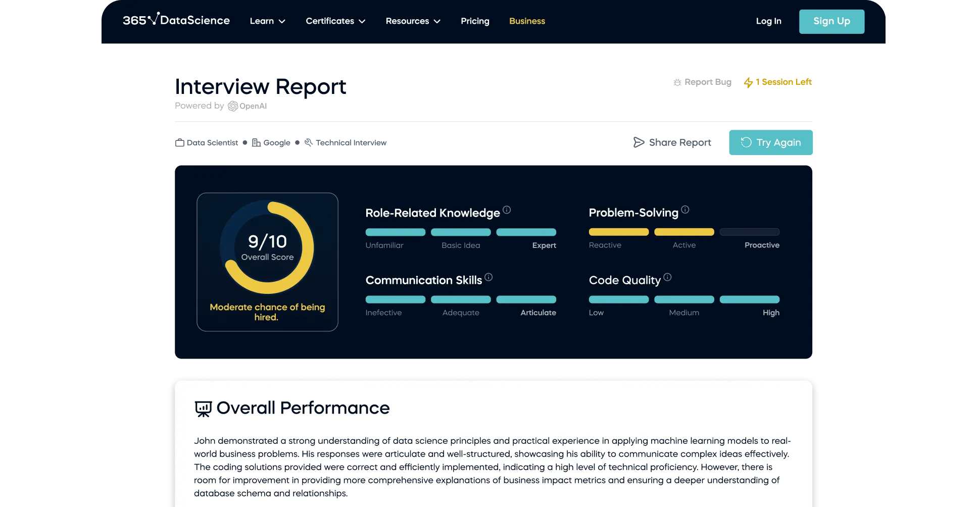Click the 'Basic Idea' level label
Image resolution: width=980 pixels, height=507 pixels.
coord(461,245)
